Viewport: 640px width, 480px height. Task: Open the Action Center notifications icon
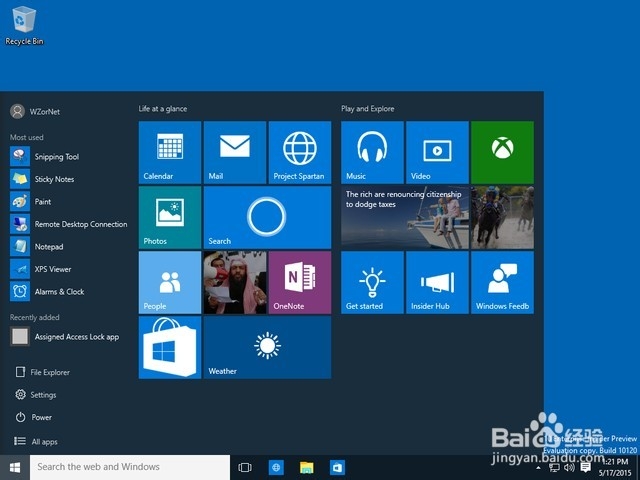585,467
